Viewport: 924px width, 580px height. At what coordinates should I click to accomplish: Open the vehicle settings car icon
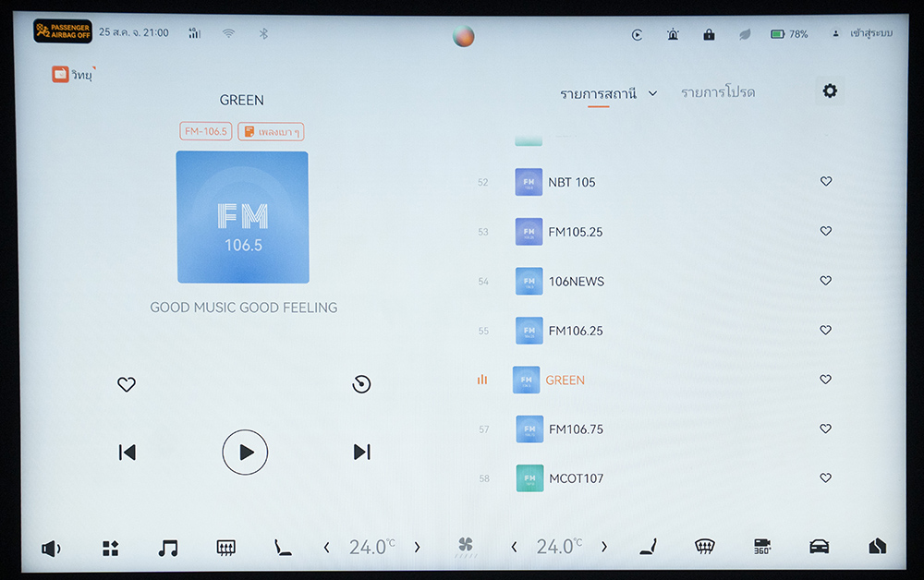819,547
